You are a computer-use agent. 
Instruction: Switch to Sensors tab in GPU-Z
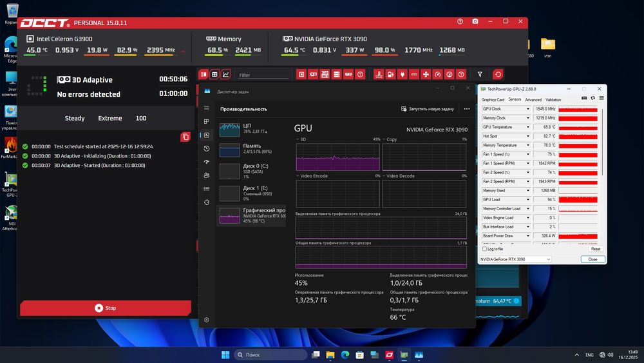click(515, 99)
